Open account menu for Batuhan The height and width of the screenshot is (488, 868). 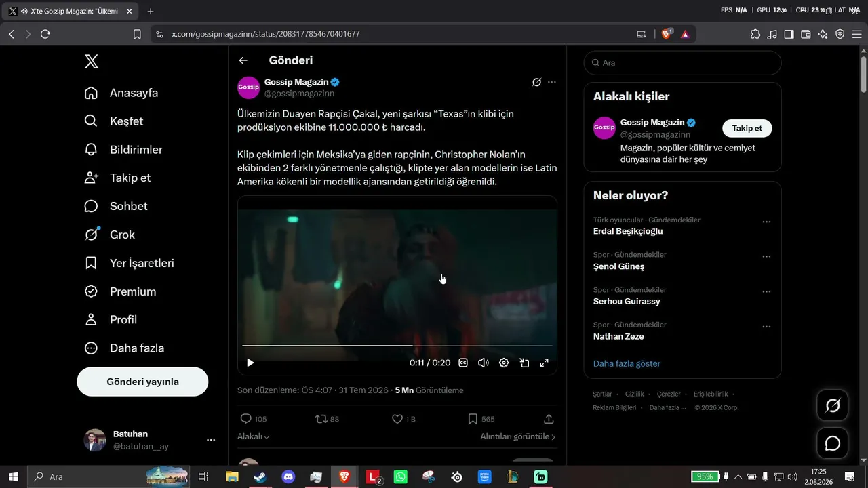(149, 440)
